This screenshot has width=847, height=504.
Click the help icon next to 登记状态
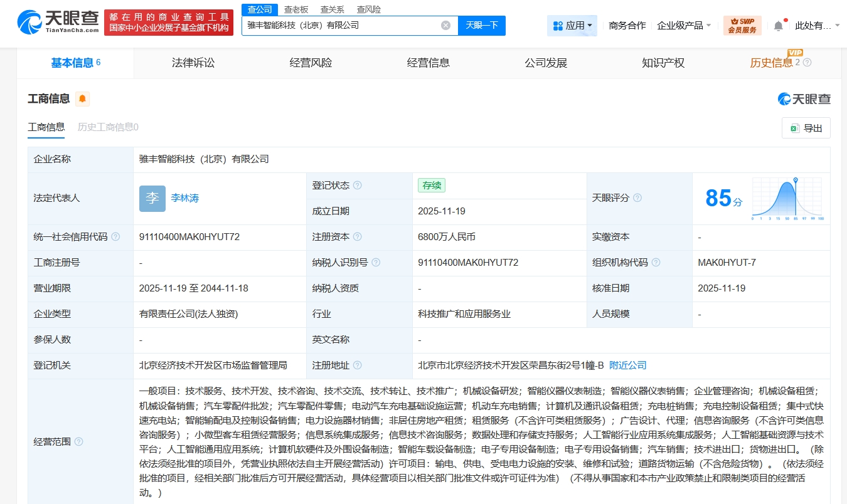coord(358,185)
